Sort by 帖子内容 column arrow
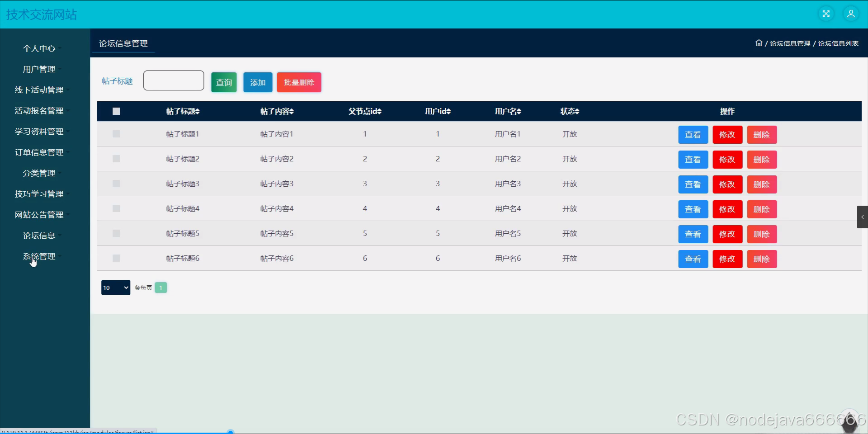868x434 pixels. click(x=292, y=111)
